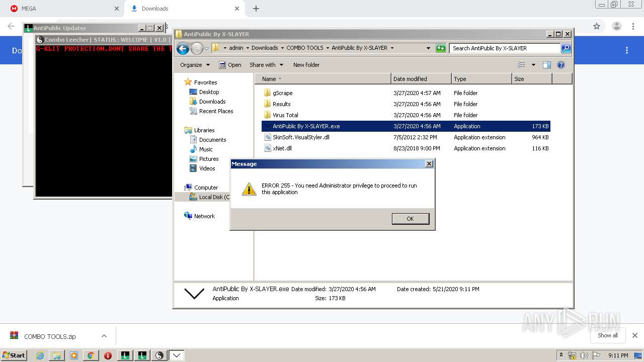The width and height of the screenshot is (644, 362).
Task: Click Open in the Explorer toolbar
Action: click(x=230, y=65)
